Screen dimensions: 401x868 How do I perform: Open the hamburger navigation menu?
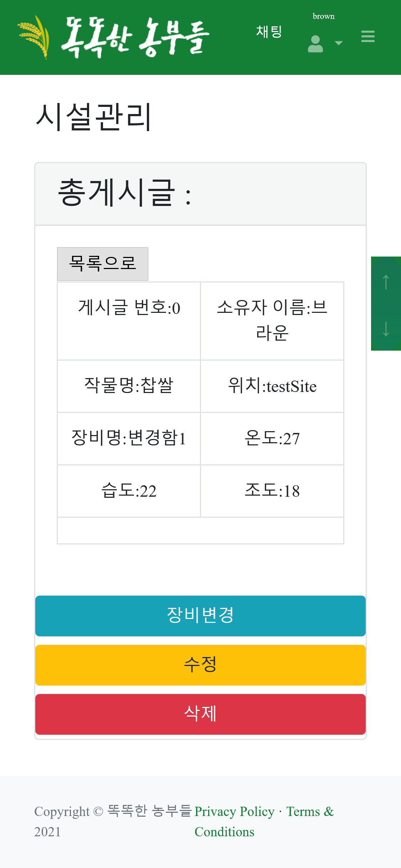point(368,36)
